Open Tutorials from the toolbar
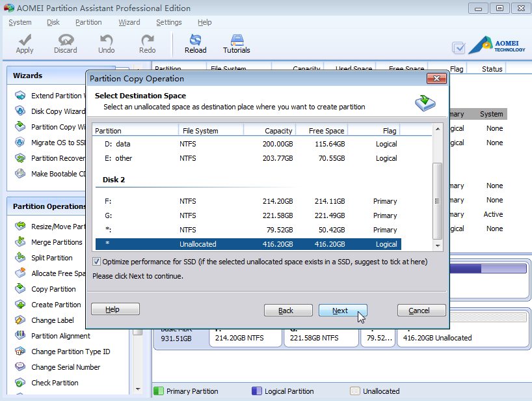Image resolution: width=532 pixels, height=401 pixels. point(237,40)
